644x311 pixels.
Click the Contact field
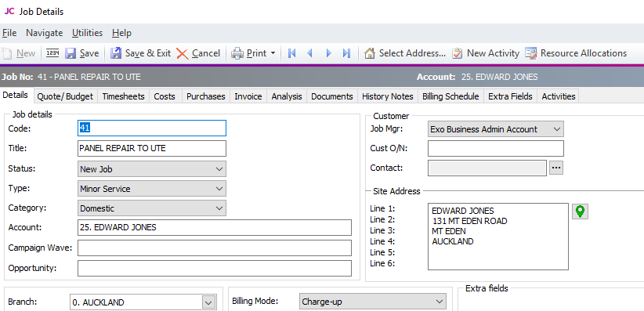click(x=487, y=168)
